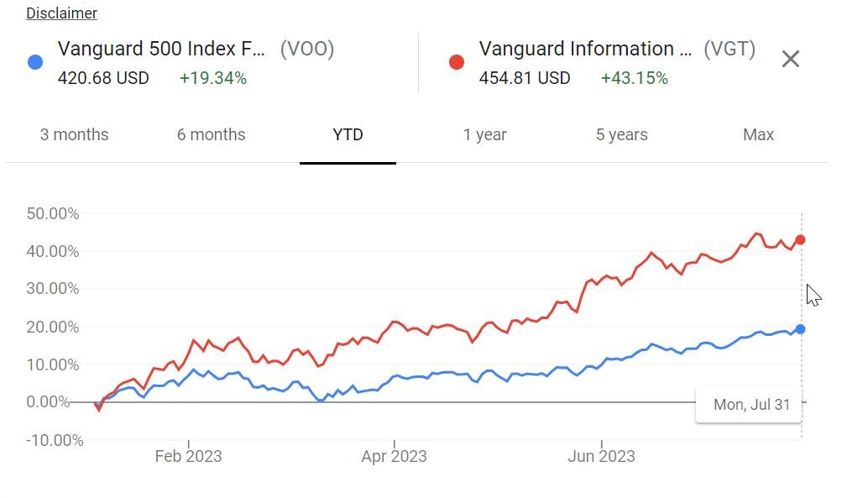
Task: Select the 6 months range tab
Action: 211,134
